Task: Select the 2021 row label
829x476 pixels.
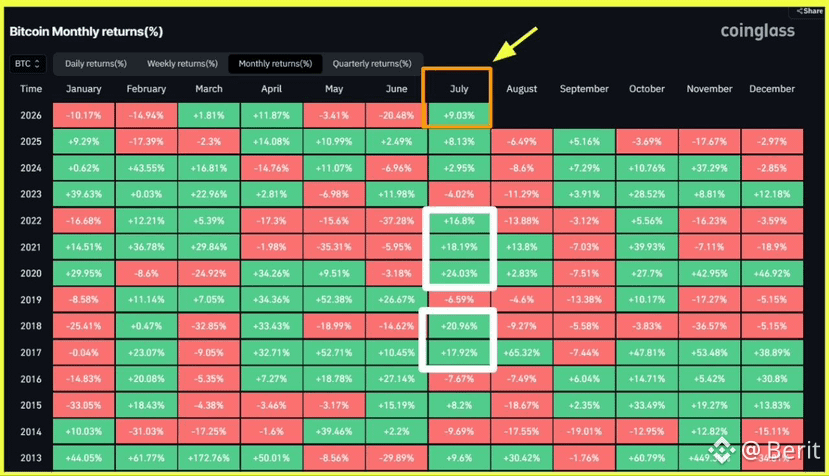Action: click(31, 247)
